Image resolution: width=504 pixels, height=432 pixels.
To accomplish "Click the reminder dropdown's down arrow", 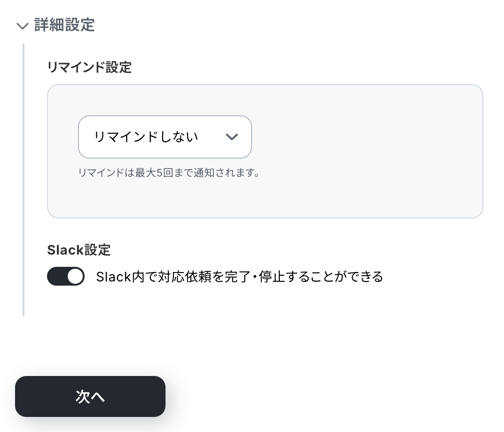I will pyautogui.click(x=231, y=137).
